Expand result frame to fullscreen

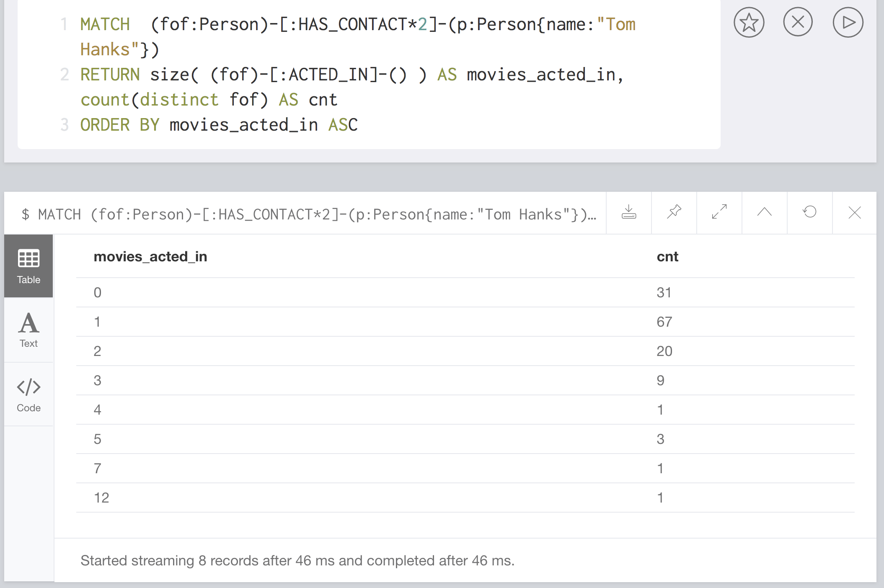click(719, 212)
